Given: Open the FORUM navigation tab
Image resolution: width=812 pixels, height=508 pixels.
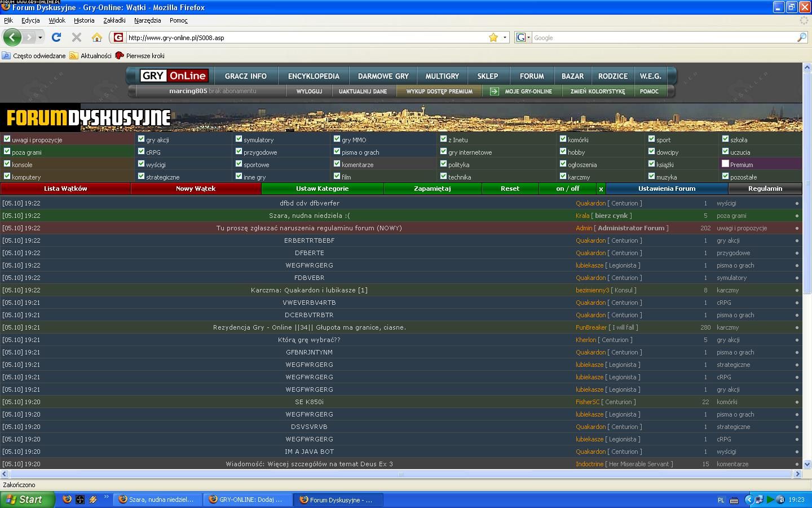Looking at the screenshot, I should pos(532,76).
